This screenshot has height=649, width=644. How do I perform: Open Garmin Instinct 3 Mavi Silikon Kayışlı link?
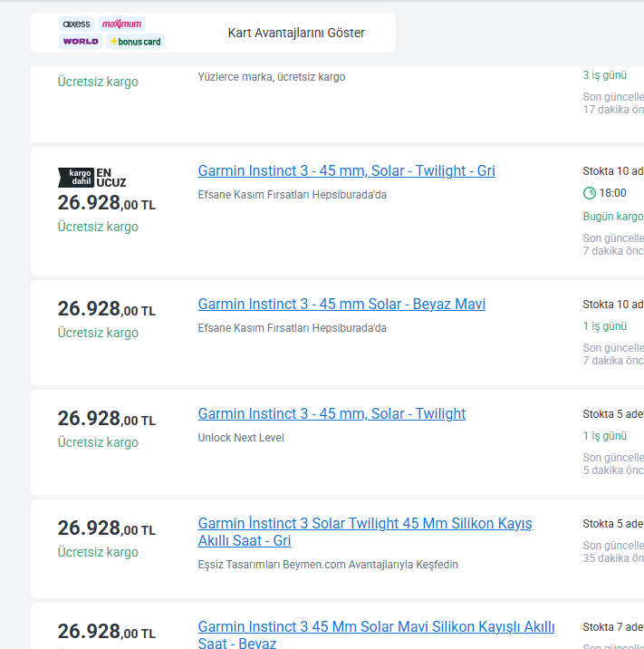[x=377, y=634]
